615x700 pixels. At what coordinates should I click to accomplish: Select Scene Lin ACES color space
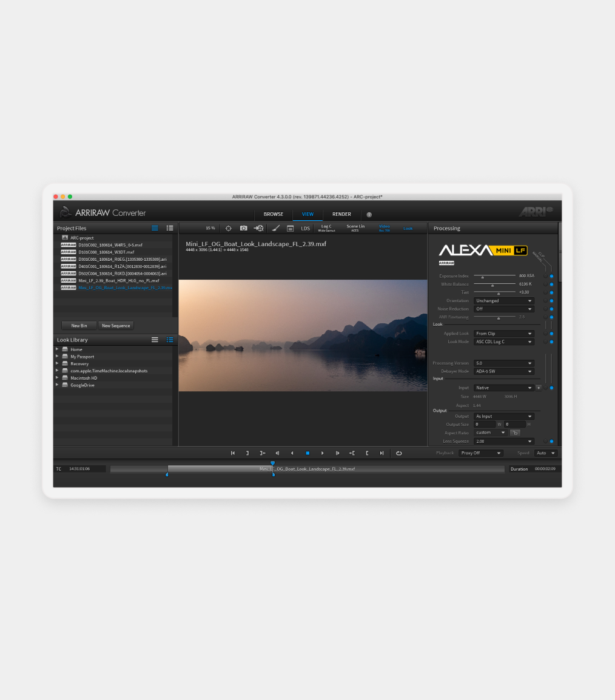click(x=355, y=228)
